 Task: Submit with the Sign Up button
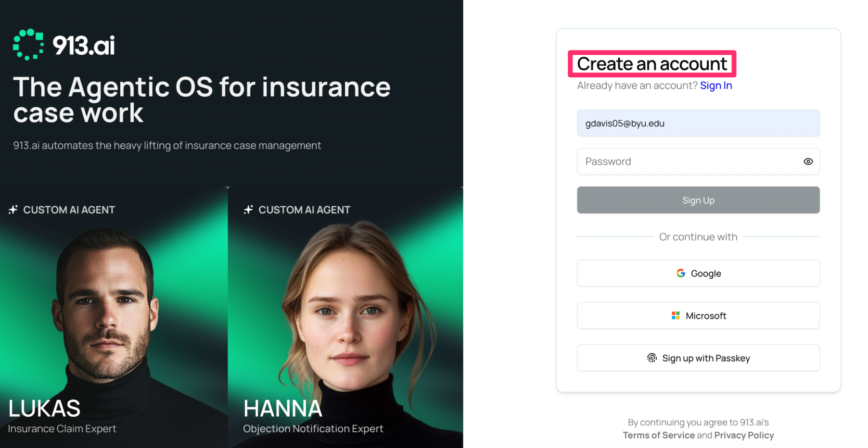(698, 200)
